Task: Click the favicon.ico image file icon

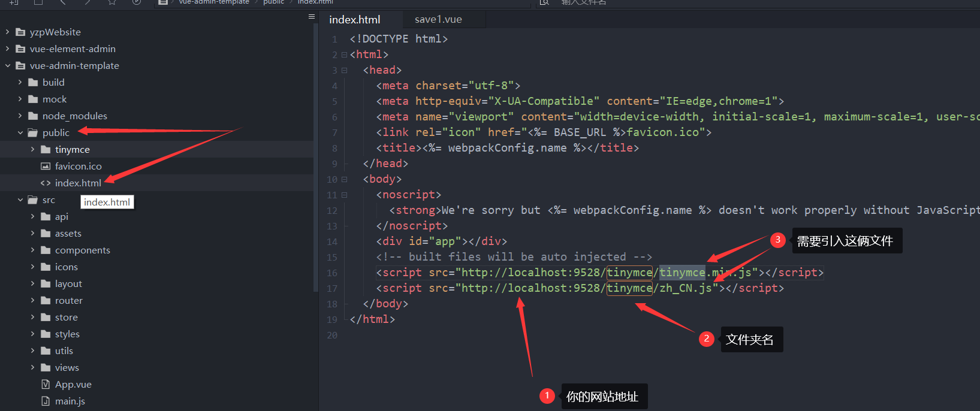Action: pyautogui.click(x=46, y=166)
